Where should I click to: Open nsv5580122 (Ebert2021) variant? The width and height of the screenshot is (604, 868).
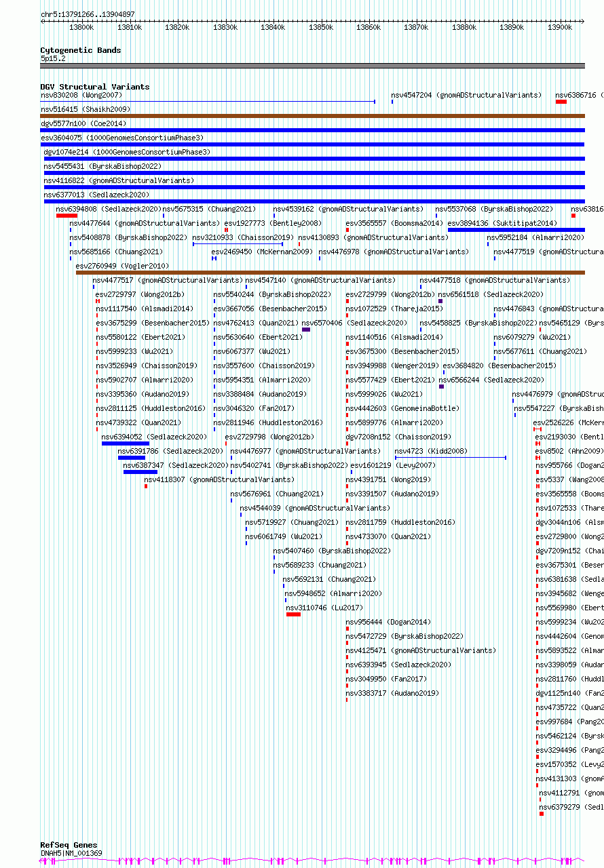tap(140, 337)
